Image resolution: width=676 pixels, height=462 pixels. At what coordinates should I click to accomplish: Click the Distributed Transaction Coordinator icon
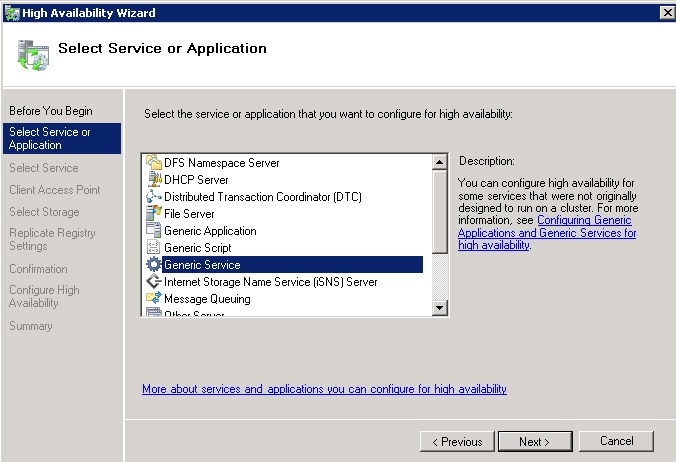[x=153, y=197]
